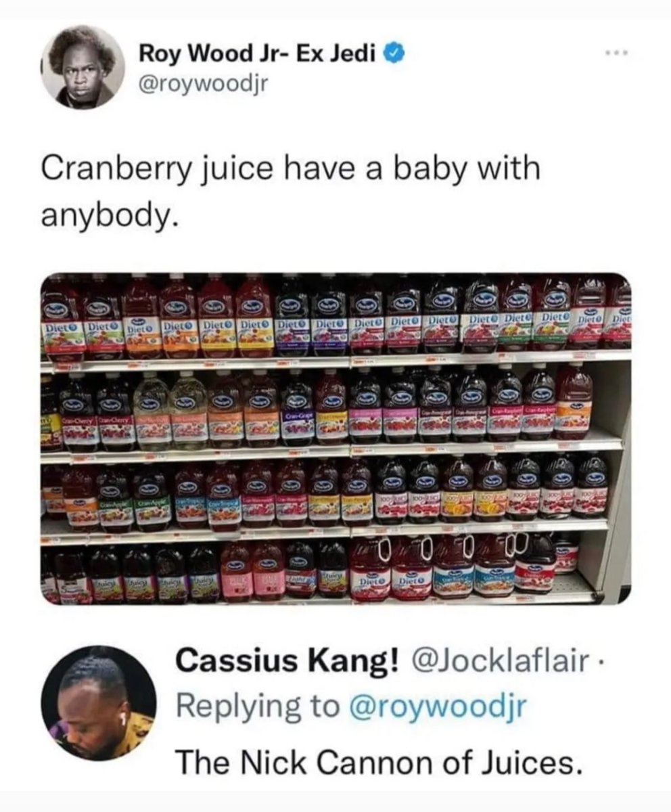Click the first Diet bottle on the top shelf

(x=64, y=318)
